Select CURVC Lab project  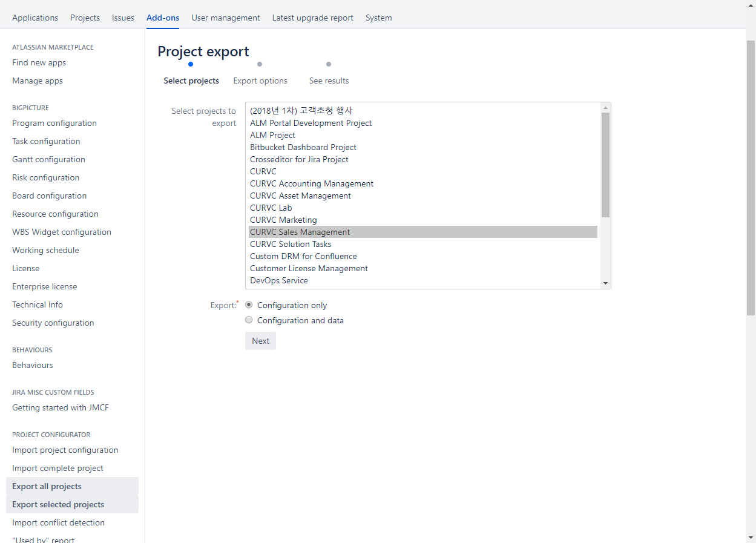coord(423,208)
